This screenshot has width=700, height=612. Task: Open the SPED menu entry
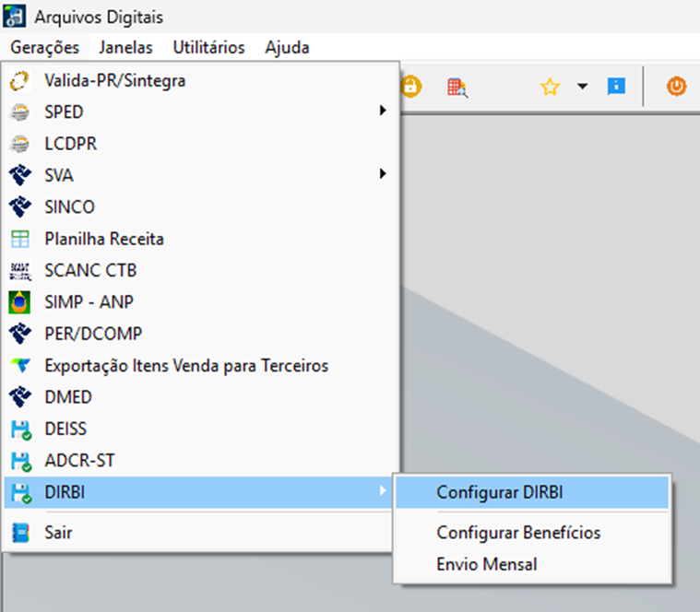200,112
